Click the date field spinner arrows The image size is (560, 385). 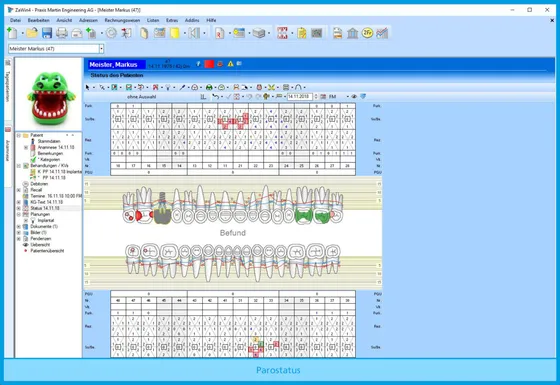pyautogui.click(x=316, y=96)
